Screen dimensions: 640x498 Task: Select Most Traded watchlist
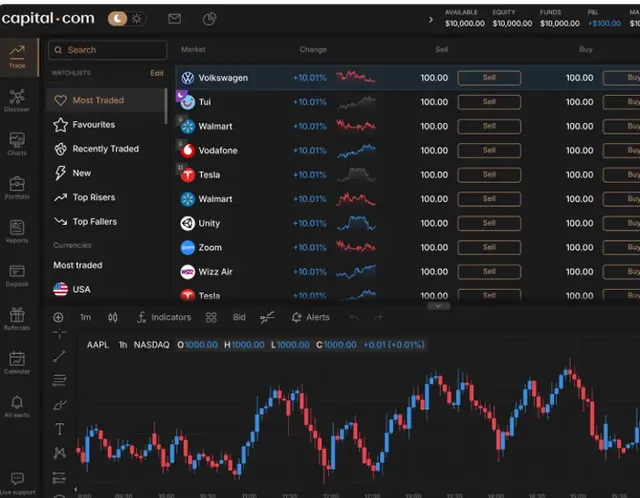[105, 100]
